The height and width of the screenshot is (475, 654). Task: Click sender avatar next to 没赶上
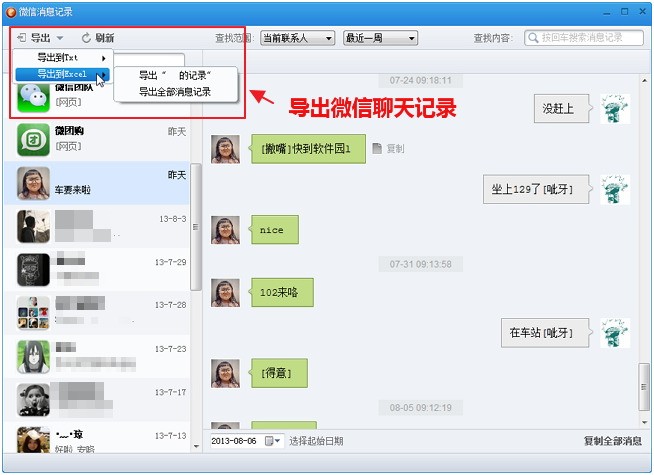615,109
